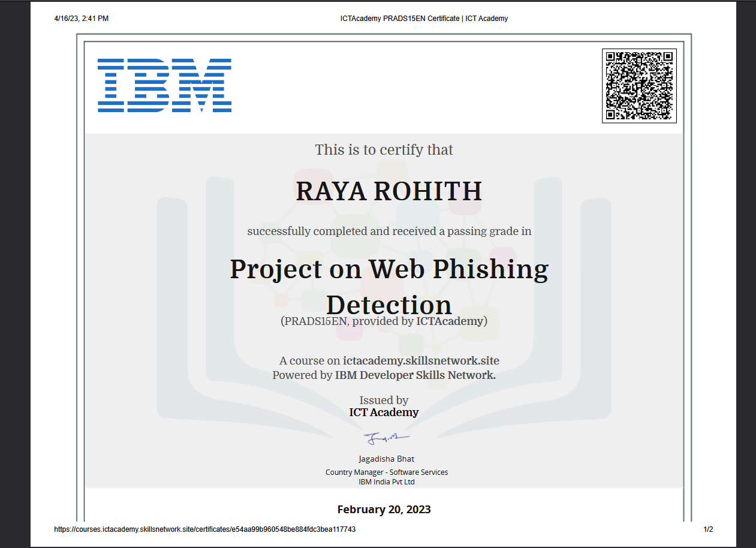756x548 pixels.
Task: Click the word Detection in the course title
Action: (x=388, y=304)
